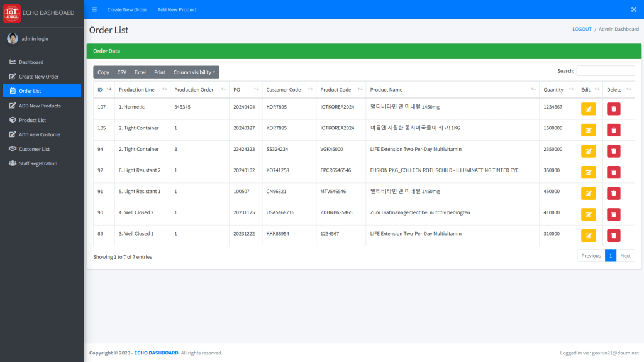The height and width of the screenshot is (362, 644).
Task: Edit order 94 with the yellow pencil button
Action: click(588, 151)
